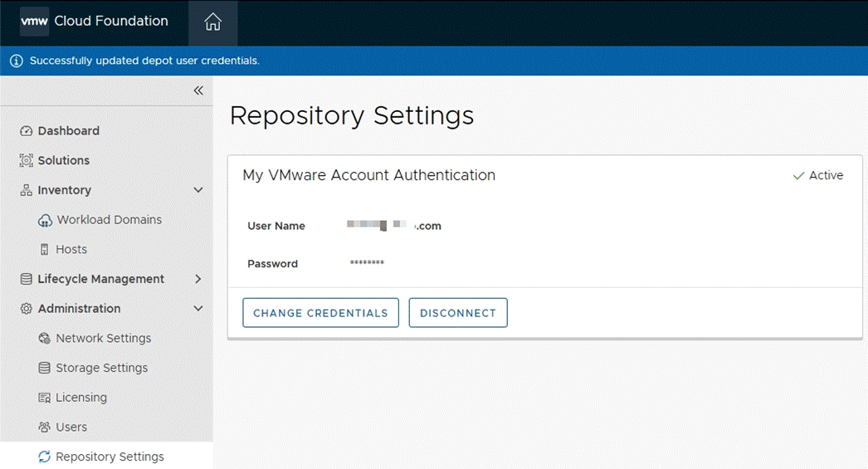The height and width of the screenshot is (469, 868).
Task: Click the Lifecycle Management stack icon
Action: pyautogui.click(x=26, y=279)
